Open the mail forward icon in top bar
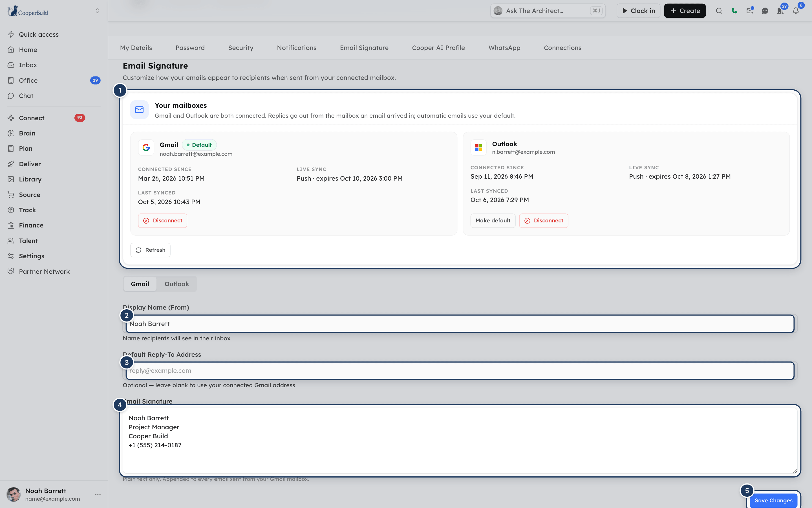The width and height of the screenshot is (812, 508). tap(750, 11)
